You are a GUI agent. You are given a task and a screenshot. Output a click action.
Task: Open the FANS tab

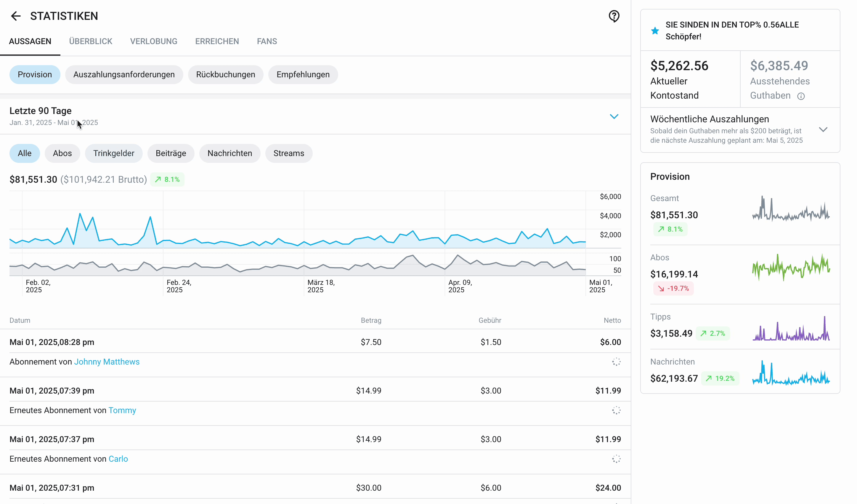tap(267, 41)
